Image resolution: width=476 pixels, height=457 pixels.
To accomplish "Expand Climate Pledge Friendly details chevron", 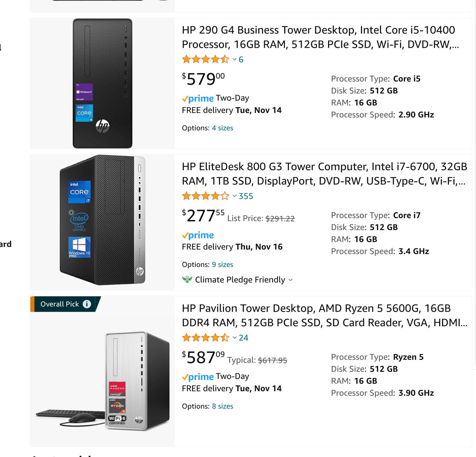I will pyautogui.click(x=290, y=280).
